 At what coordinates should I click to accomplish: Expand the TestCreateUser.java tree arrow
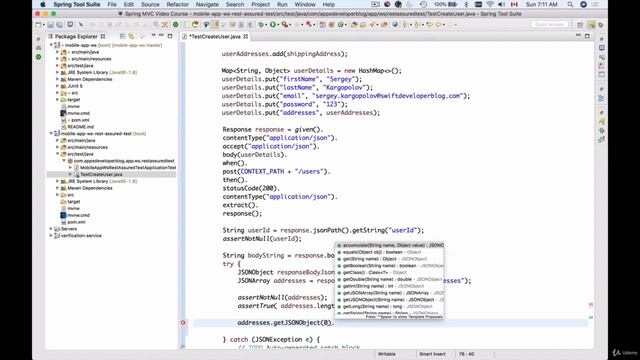(x=70, y=174)
